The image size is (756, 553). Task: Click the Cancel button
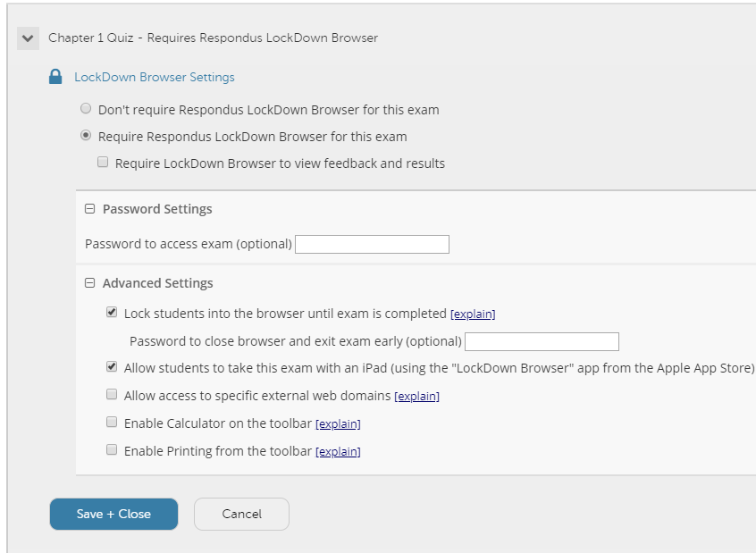241,514
